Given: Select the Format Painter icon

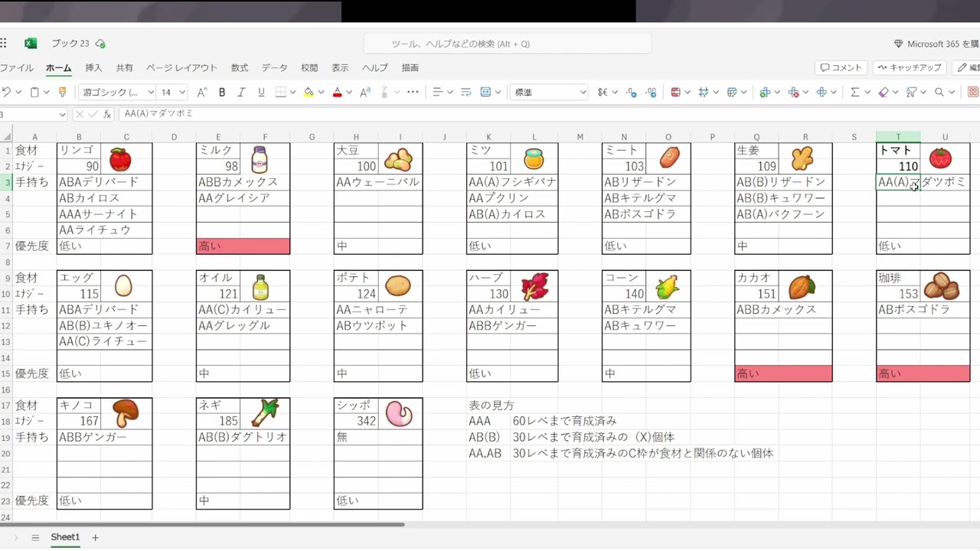Looking at the screenshot, I should tap(62, 92).
